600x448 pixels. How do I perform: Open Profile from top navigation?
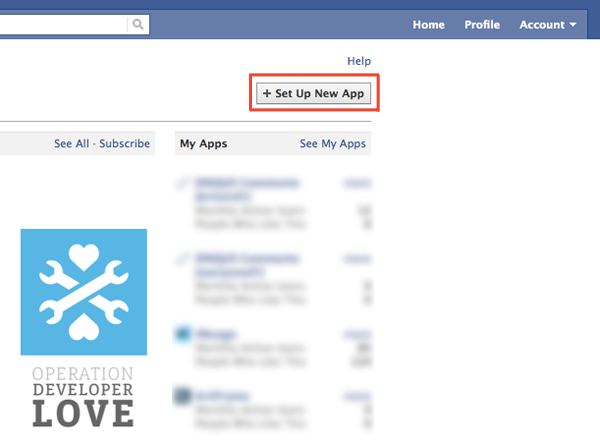(x=482, y=24)
